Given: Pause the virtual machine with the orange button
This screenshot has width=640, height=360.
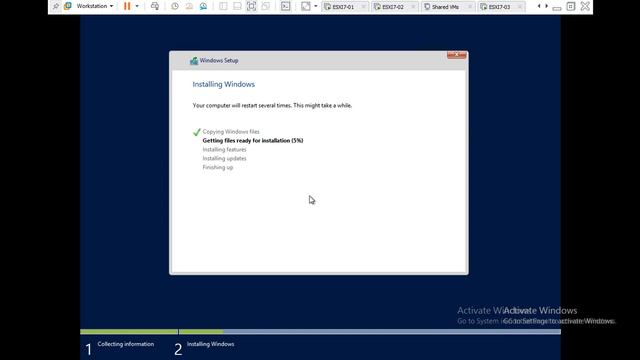Looking at the screenshot, I should click(x=127, y=6).
